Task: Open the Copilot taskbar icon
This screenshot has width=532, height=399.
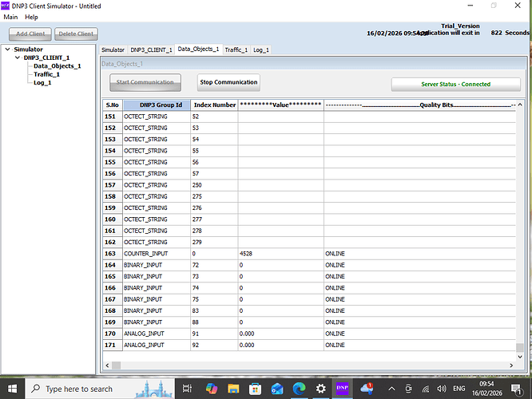Action: [212, 388]
